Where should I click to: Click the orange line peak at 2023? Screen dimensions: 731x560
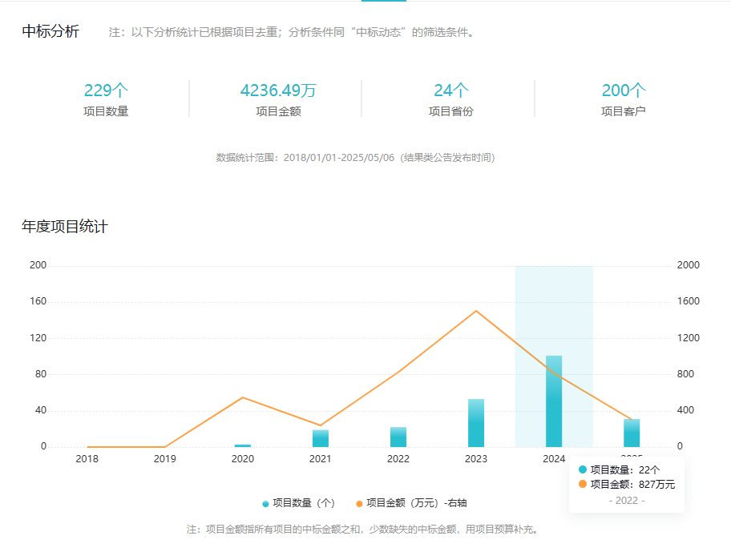[x=476, y=311]
